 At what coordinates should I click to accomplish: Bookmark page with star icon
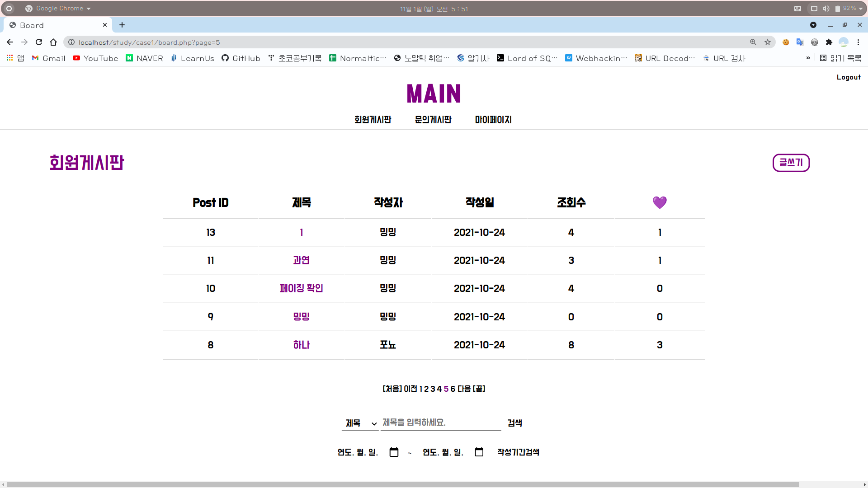coord(768,42)
